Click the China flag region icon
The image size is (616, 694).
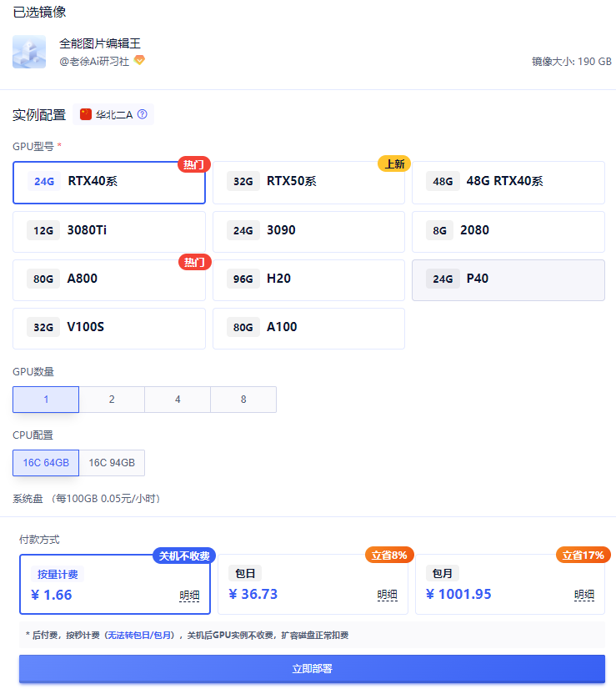[86, 114]
